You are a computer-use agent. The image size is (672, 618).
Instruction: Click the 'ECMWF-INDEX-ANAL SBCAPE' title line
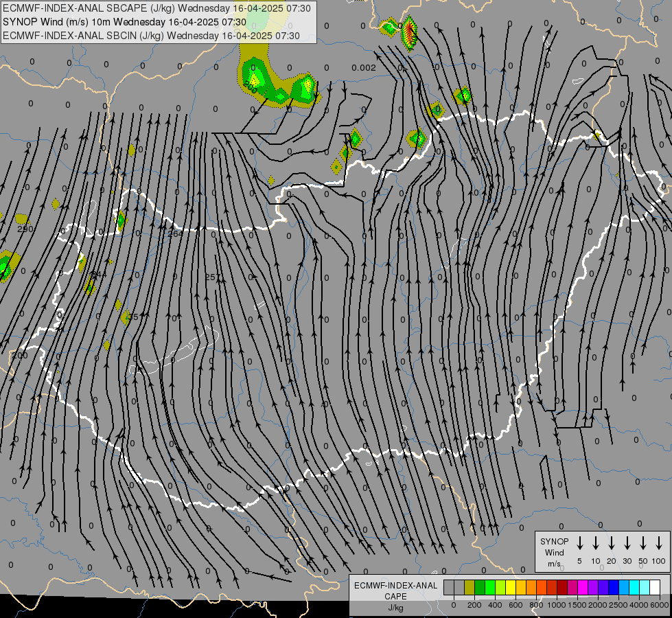point(157,8)
